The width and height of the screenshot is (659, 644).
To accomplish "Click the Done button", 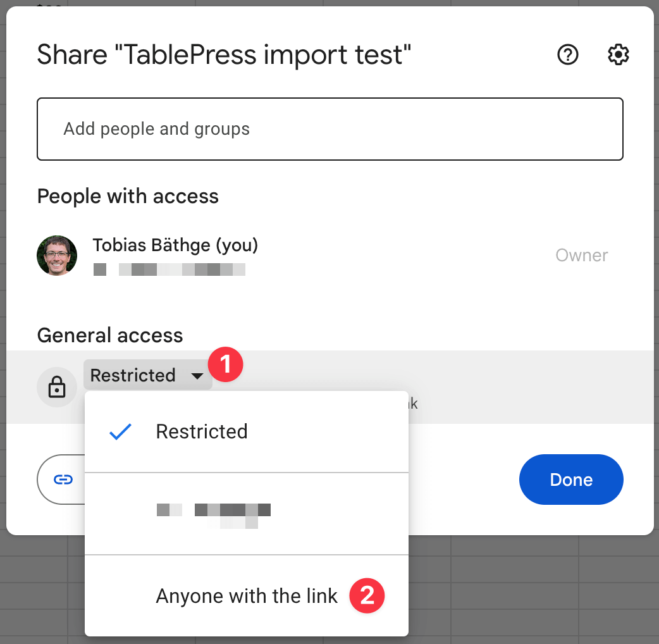I will [x=570, y=480].
